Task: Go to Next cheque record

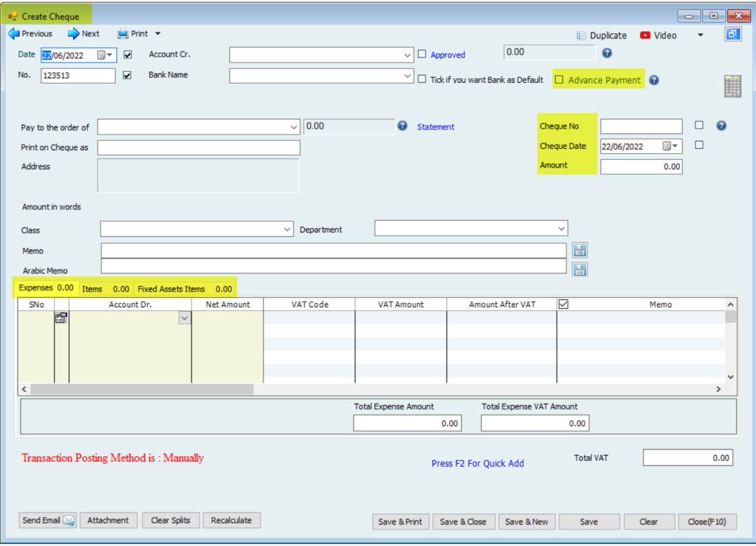Action: click(84, 33)
